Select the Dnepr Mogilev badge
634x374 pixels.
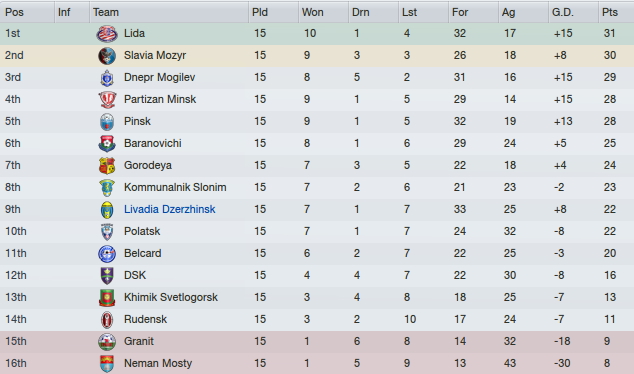point(107,78)
